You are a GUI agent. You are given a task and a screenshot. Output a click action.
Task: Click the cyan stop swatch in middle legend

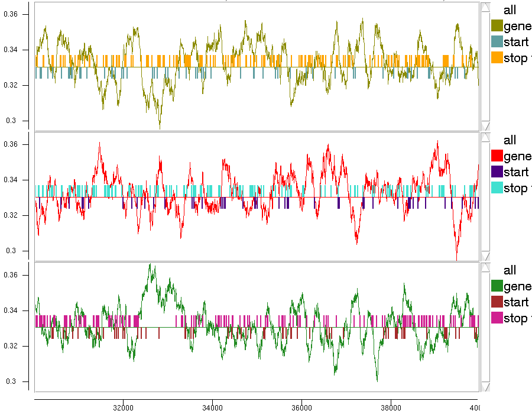pos(497,187)
